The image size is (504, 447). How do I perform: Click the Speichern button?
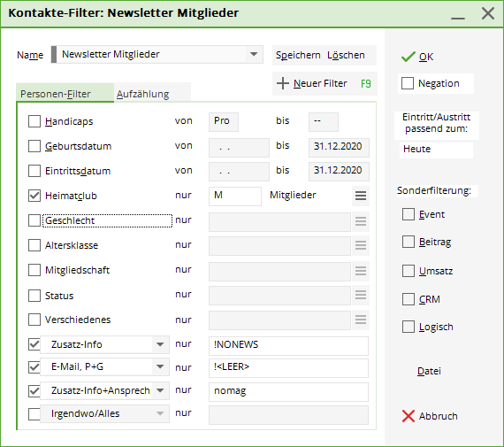(x=298, y=55)
